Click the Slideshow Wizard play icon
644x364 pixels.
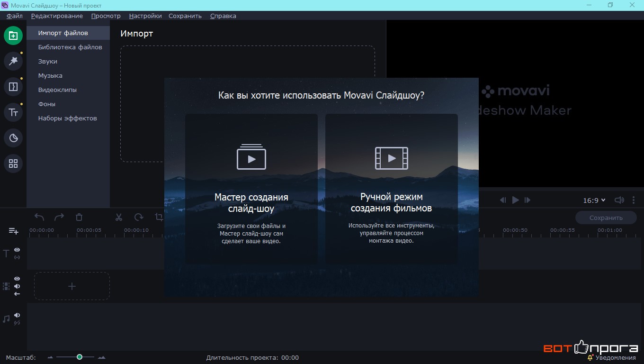[x=251, y=157]
